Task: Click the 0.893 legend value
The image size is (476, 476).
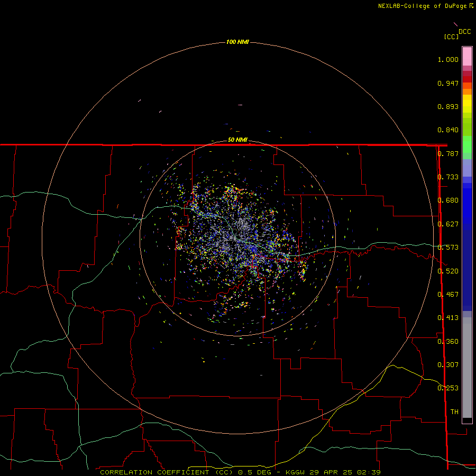Action: click(x=448, y=106)
